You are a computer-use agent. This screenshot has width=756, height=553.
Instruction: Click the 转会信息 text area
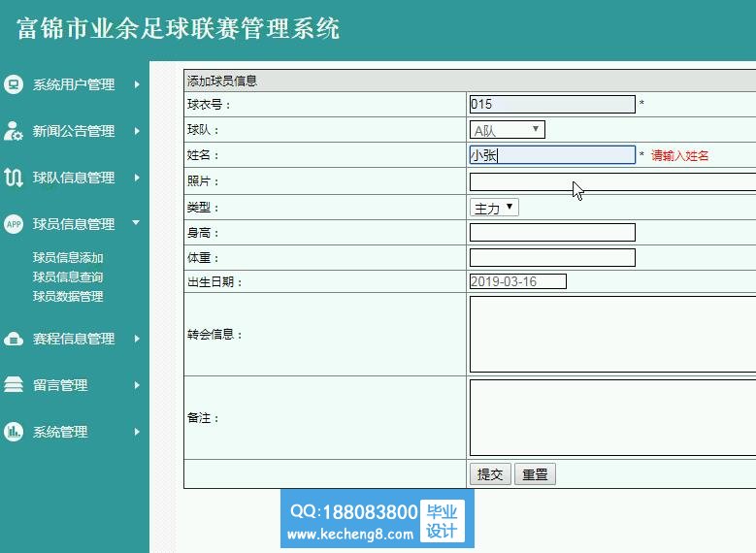[x=612, y=334]
